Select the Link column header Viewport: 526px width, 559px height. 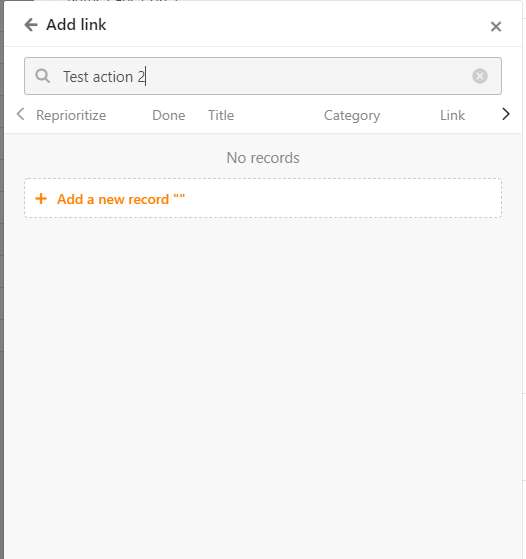point(452,116)
